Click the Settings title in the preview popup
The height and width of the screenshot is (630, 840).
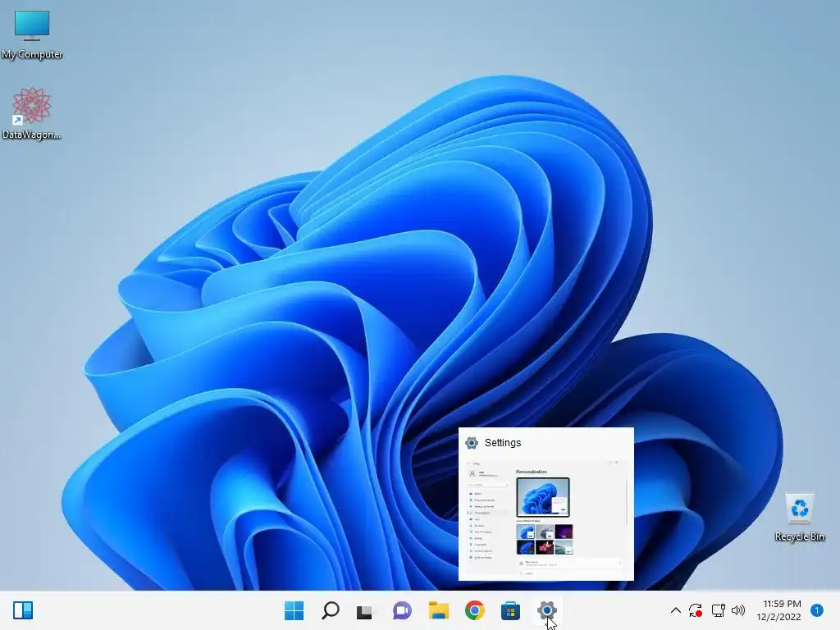pyautogui.click(x=503, y=442)
